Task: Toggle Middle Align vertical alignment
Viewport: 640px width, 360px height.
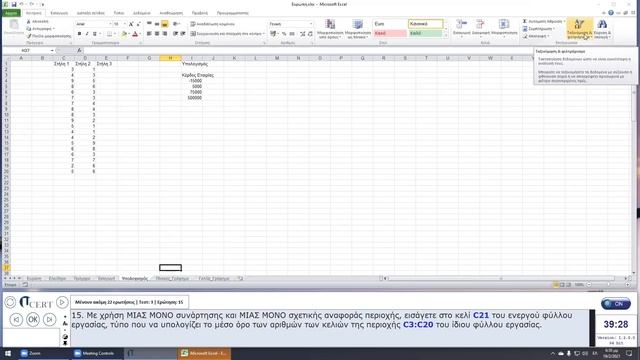Action: click(x=157, y=24)
